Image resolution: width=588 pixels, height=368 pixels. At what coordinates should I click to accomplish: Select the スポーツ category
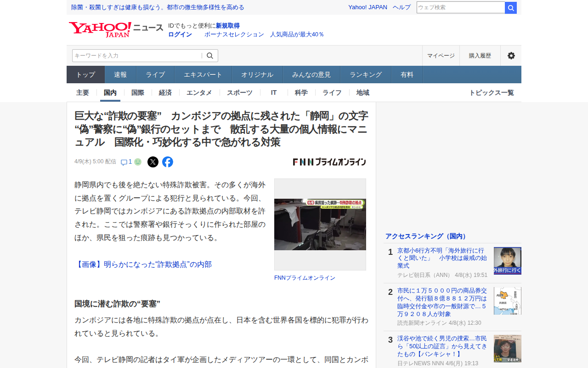point(240,92)
